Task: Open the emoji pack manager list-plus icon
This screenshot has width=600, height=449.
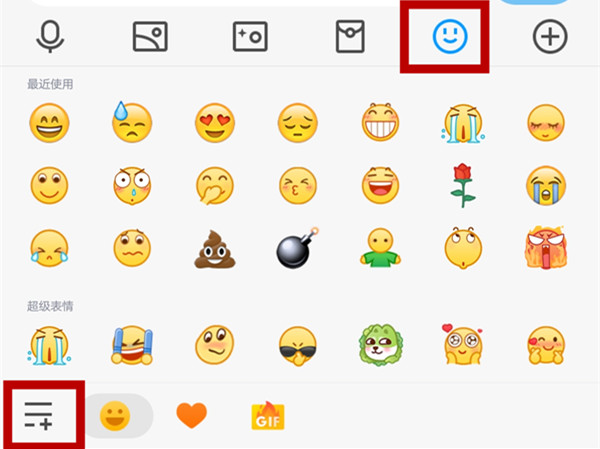Action: 38,416
